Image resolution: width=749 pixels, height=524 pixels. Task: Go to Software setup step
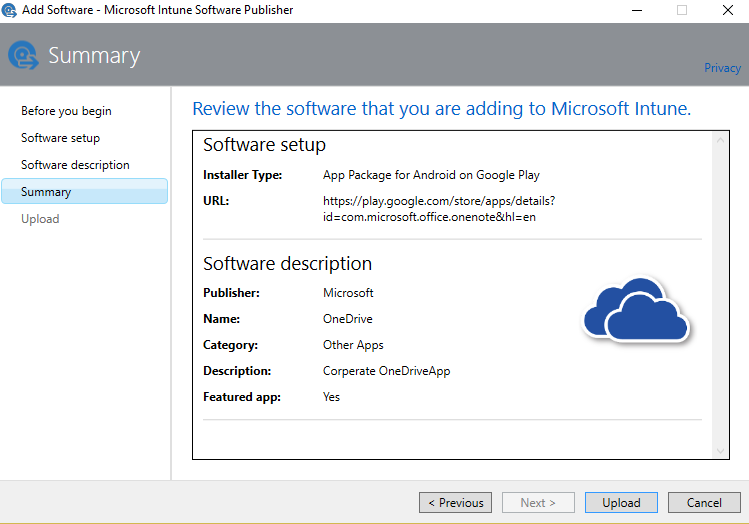(60, 138)
